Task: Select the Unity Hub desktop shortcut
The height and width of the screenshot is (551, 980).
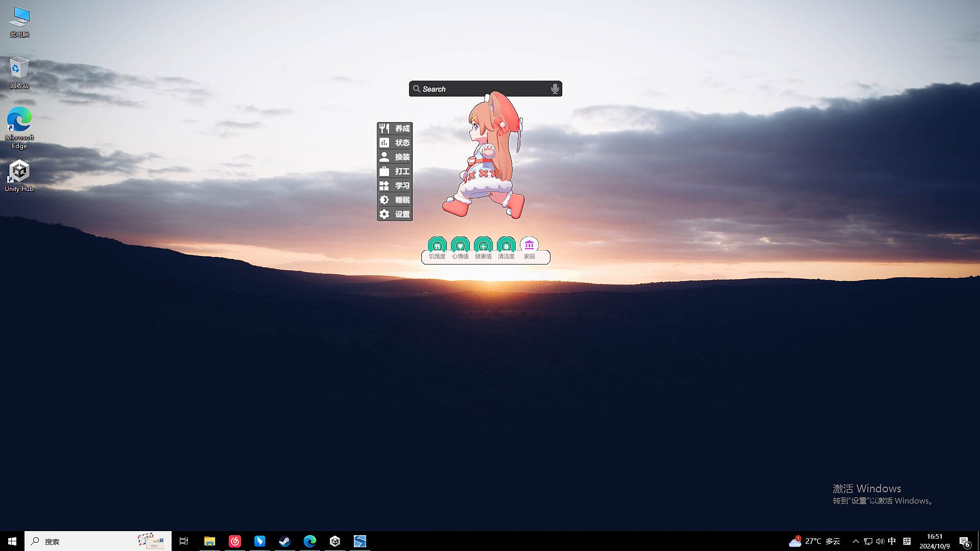Action: click(19, 176)
